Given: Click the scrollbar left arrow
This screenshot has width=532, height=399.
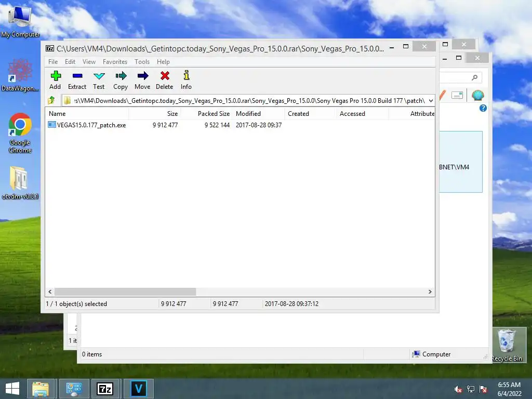Looking at the screenshot, I should [50, 292].
